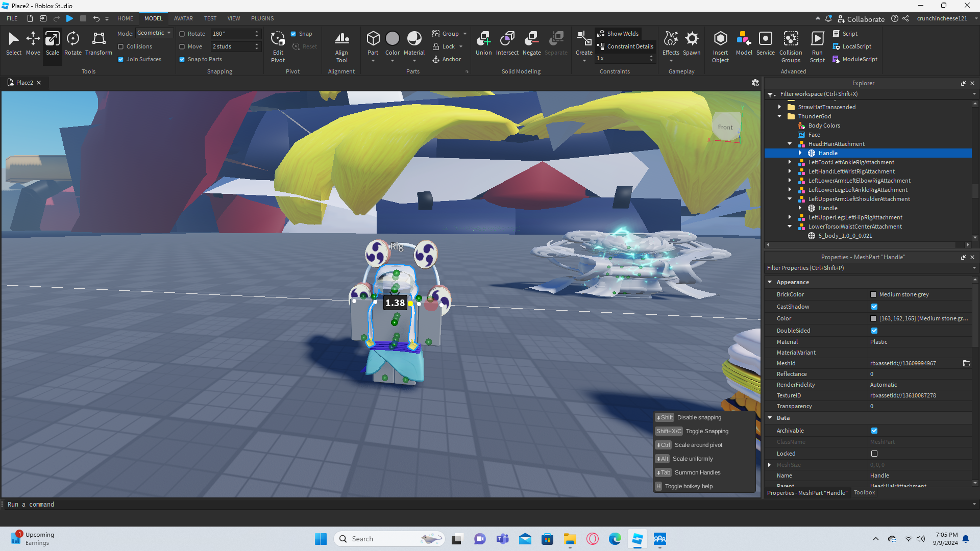Switch to the AVATAR ribbon tab

tap(183, 18)
